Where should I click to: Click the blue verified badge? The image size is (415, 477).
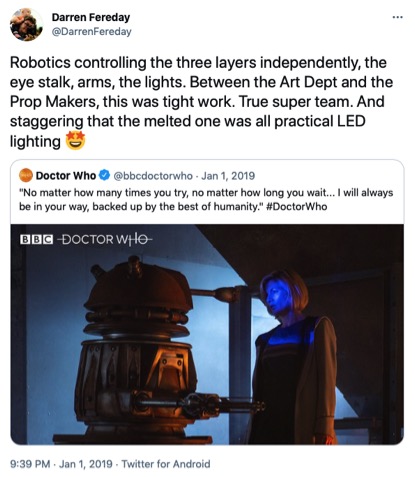[105, 175]
